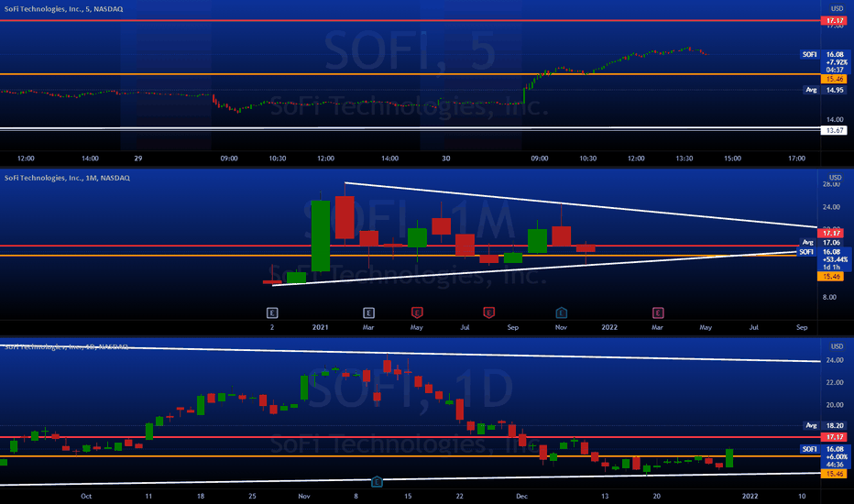The height and width of the screenshot is (504, 854).
Task: Click the 'Avg 14.95' price label
Action: pos(825,90)
